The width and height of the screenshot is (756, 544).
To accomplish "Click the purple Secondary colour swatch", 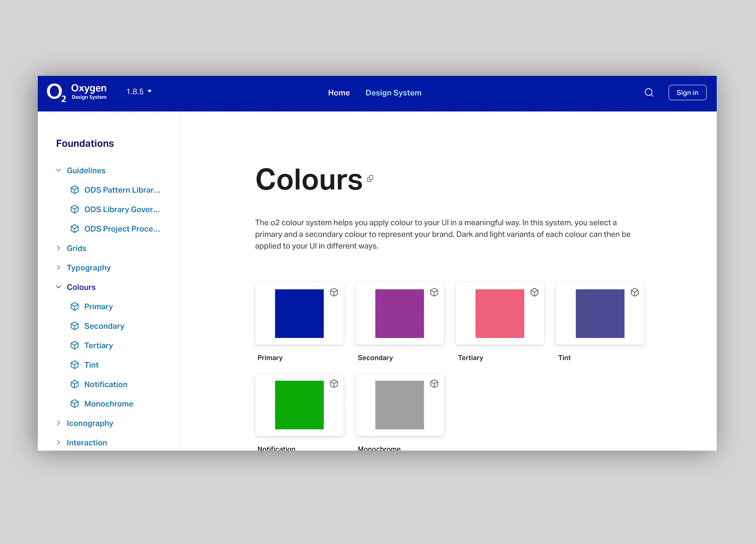I will click(399, 313).
